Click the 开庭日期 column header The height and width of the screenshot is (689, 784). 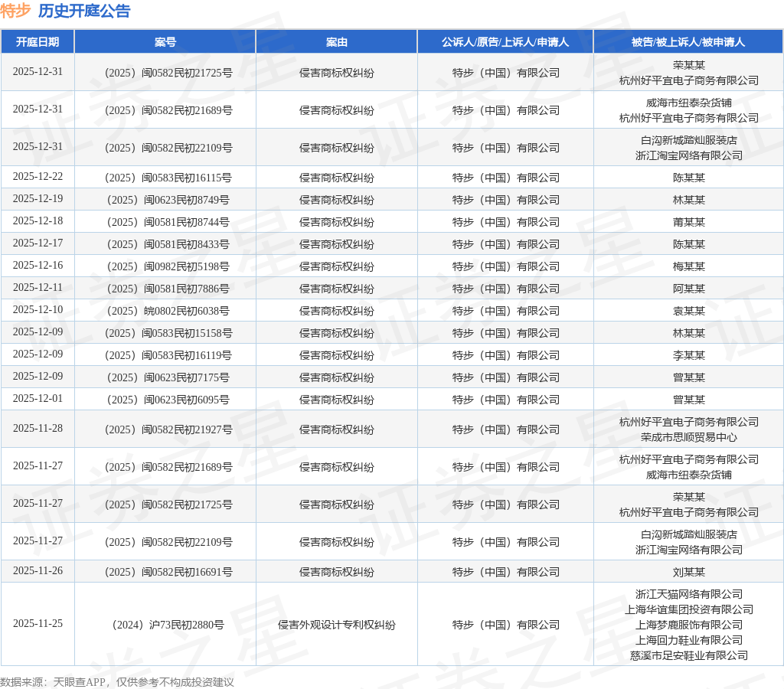tap(38, 42)
